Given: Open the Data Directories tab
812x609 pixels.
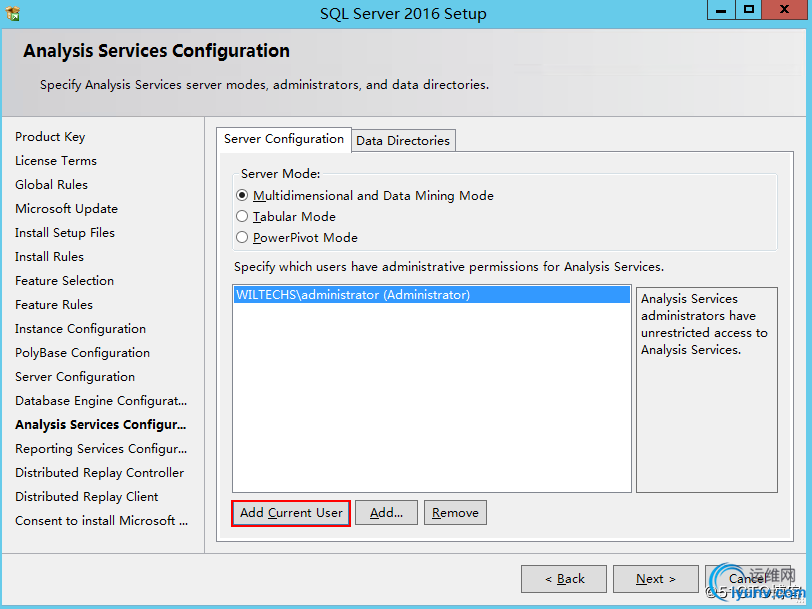Looking at the screenshot, I should 403,141.
